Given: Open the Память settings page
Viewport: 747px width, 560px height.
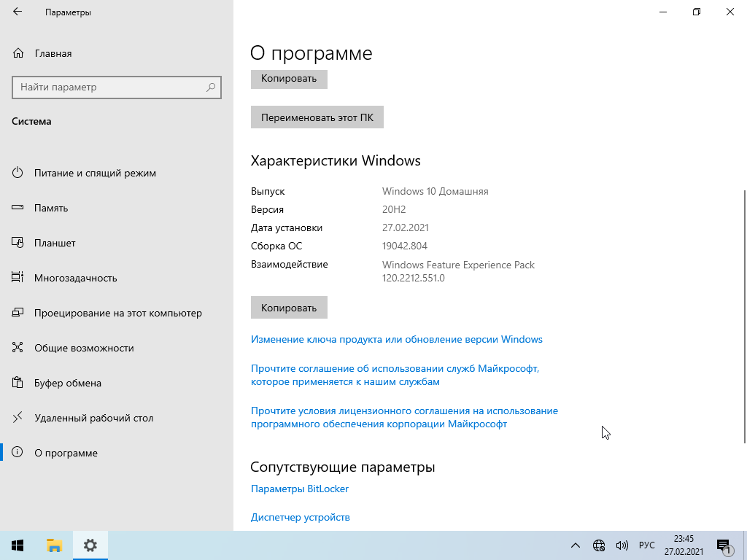Looking at the screenshot, I should pos(51,208).
